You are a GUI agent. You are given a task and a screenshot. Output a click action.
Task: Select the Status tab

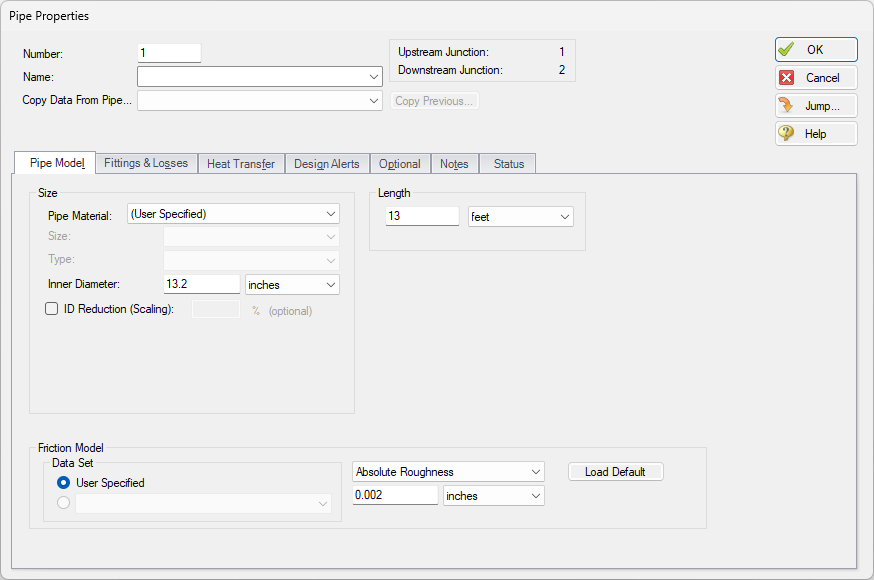click(x=508, y=164)
